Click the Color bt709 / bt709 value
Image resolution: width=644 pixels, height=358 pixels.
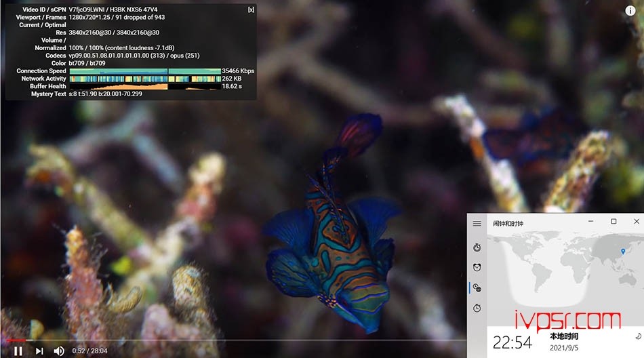(x=87, y=63)
